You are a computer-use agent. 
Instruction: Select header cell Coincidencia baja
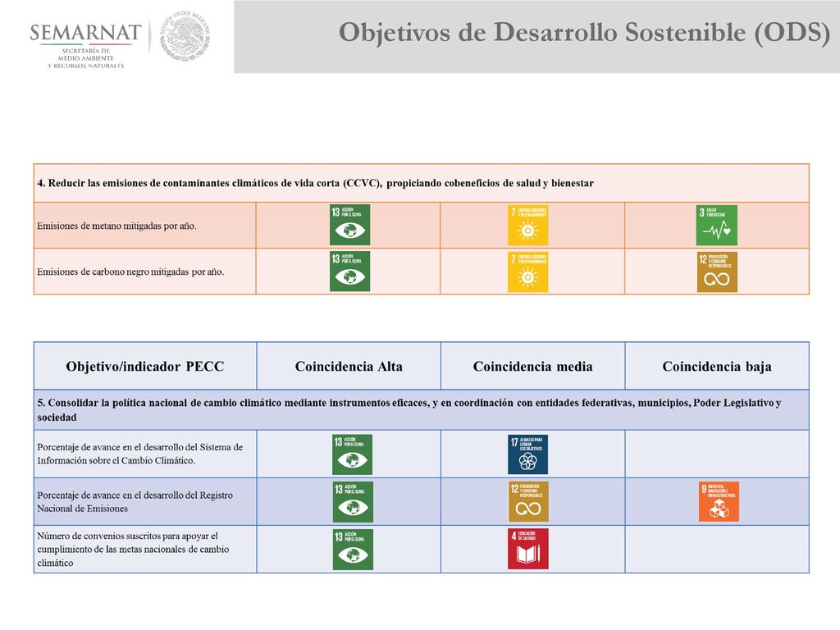click(717, 367)
